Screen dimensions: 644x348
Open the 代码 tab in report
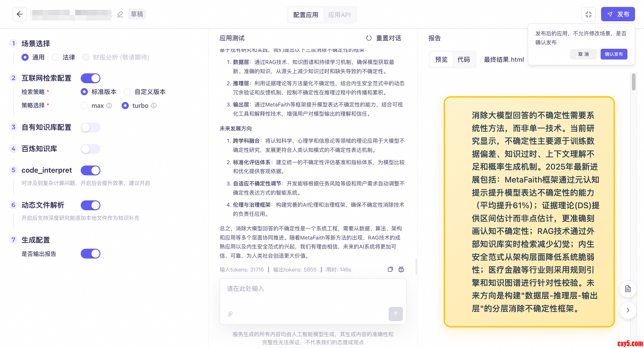(464, 59)
